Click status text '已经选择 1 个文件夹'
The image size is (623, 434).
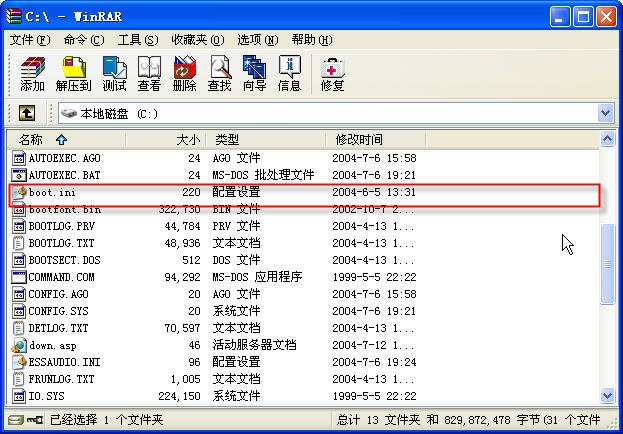[x=106, y=420]
